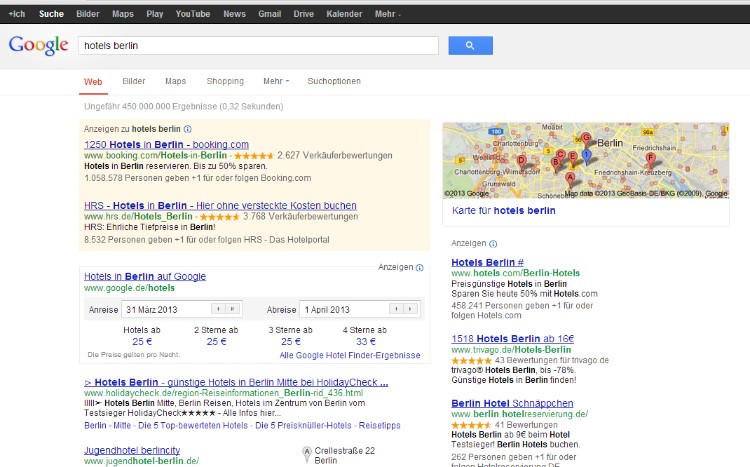750x467 pixels.
Task: Open '1250 Hotels in Berlin - booking.com' ad
Action: [166, 145]
